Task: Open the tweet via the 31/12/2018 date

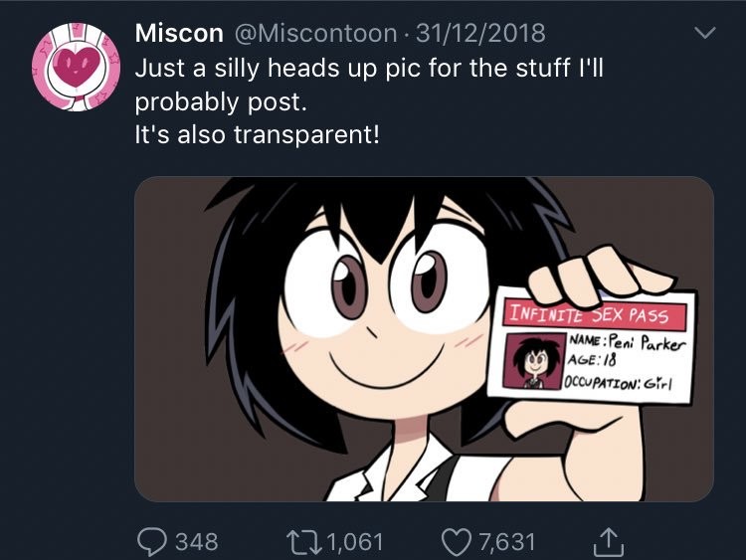Action: click(480, 33)
